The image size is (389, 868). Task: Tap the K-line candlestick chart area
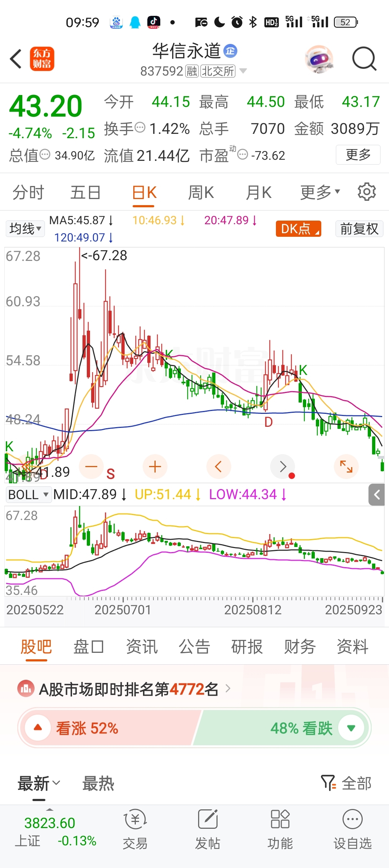point(194,365)
